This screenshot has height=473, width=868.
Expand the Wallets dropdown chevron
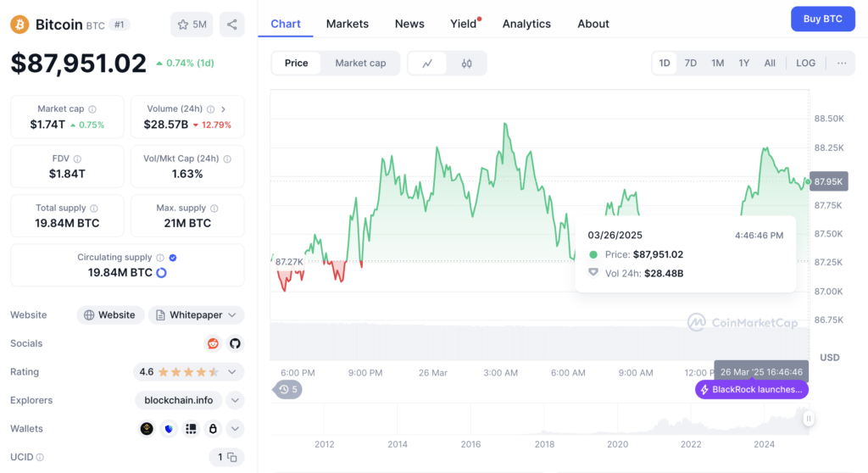[x=236, y=429]
